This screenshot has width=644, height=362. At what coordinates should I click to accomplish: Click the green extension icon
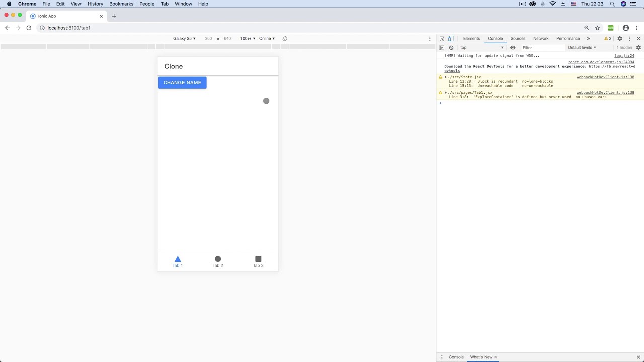coord(611,28)
